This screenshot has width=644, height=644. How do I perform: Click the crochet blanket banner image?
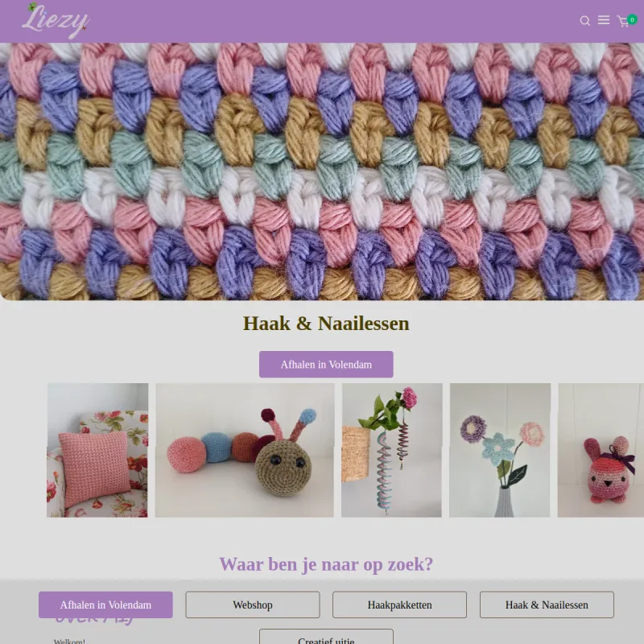click(x=322, y=171)
